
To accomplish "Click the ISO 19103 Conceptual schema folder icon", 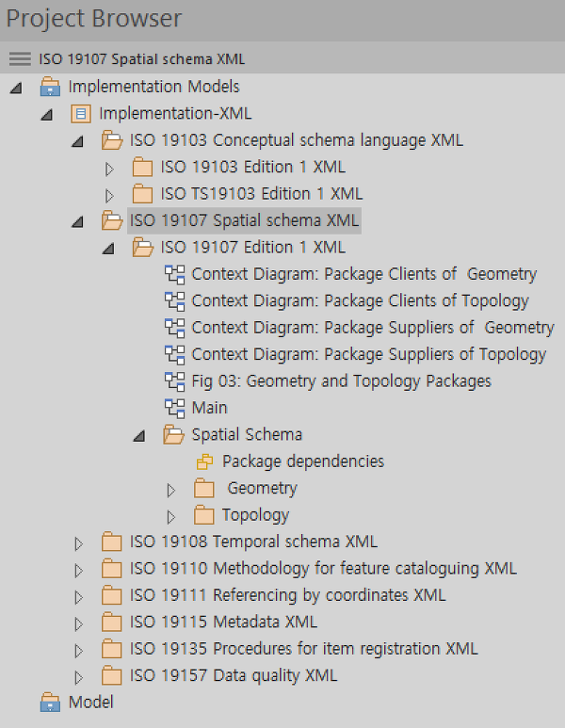I will (x=112, y=140).
